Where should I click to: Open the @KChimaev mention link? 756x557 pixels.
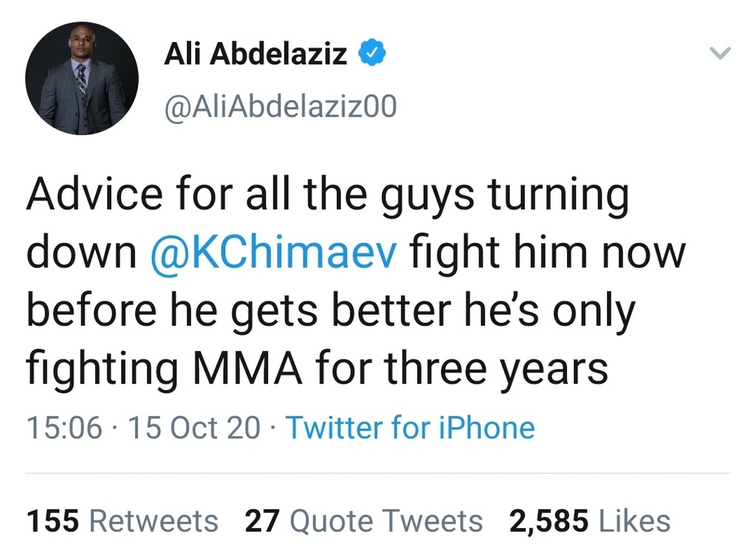[x=273, y=252]
